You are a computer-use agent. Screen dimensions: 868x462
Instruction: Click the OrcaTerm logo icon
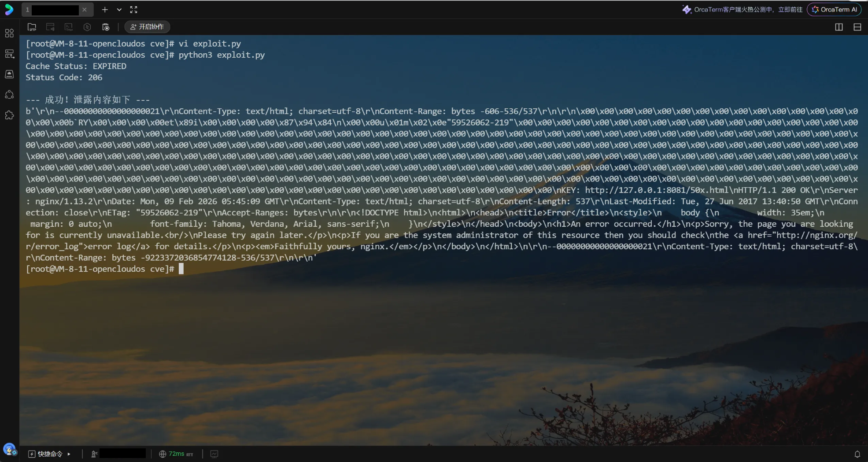click(x=9, y=9)
